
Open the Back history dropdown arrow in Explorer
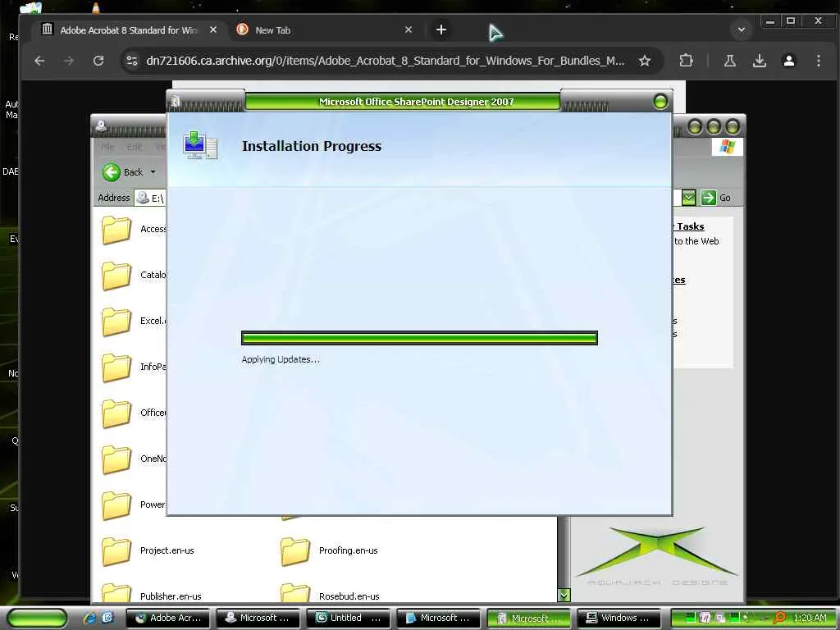[153, 172]
